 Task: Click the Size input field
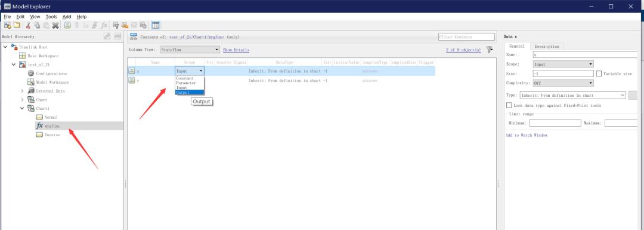click(563, 73)
